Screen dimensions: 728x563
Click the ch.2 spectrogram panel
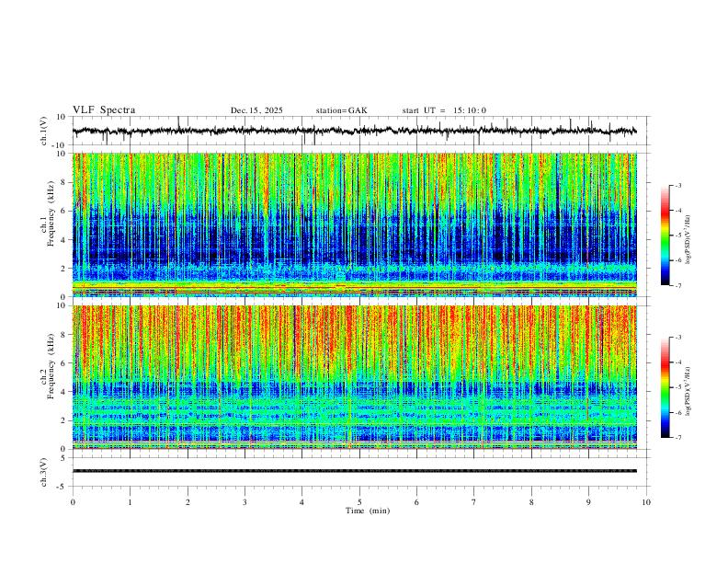[355, 377]
